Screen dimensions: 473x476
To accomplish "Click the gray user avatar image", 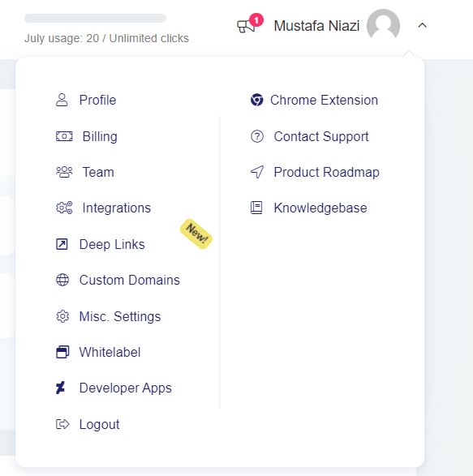I will point(383,24).
